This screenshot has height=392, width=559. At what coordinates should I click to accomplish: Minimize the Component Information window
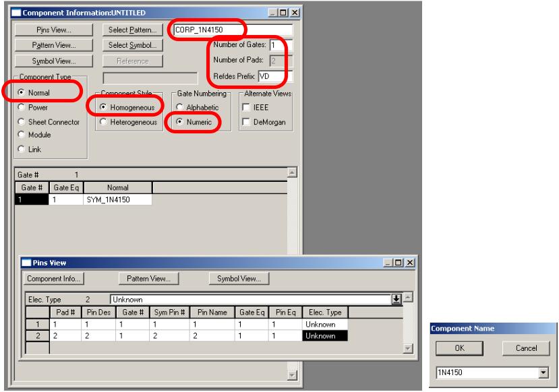coord(272,13)
